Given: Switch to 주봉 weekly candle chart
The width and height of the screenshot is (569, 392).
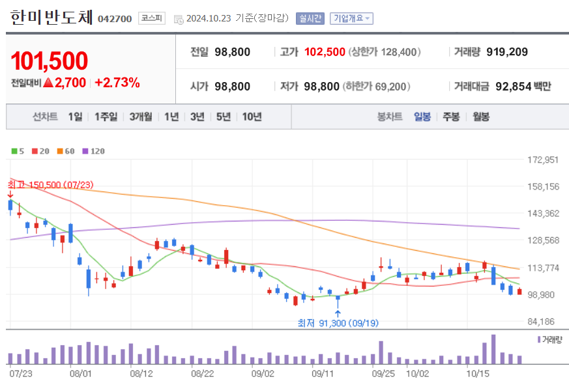Looking at the screenshot, I should pos(451,117).
